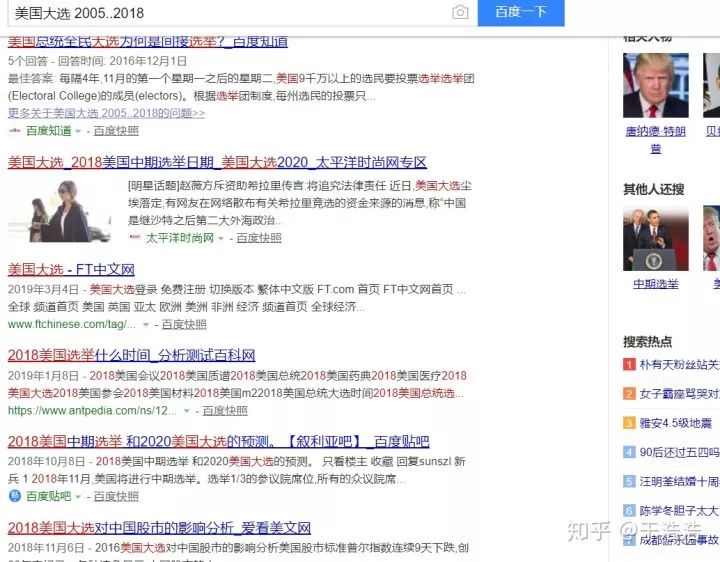The width and height of the screenshot is (720, 562).
Task: Click the 百度知道 source label
Action: click(49, 131)
